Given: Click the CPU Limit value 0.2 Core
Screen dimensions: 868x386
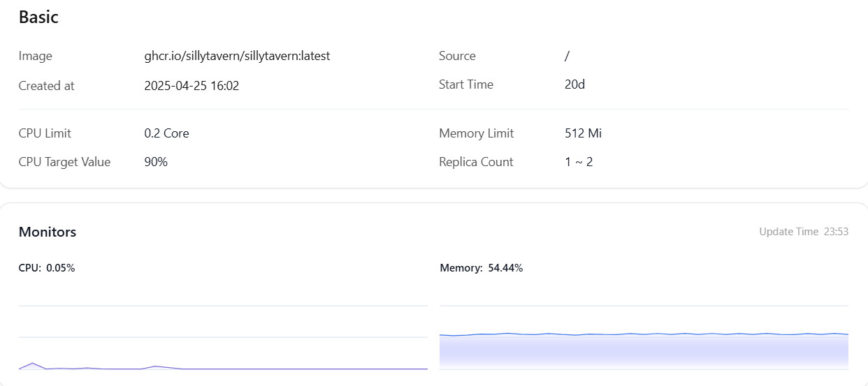Looking at the screenshot, I should [x=166, y=133].
